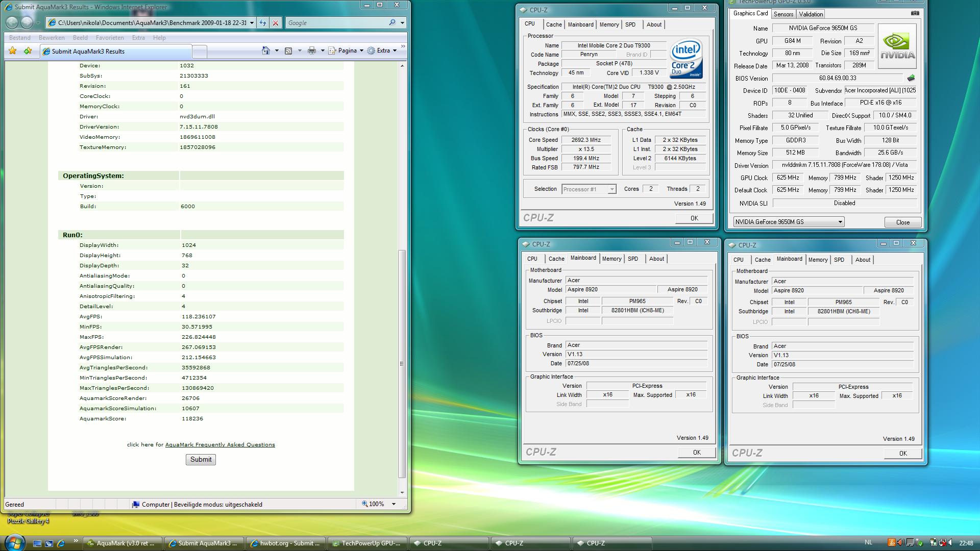The image size is (980, 551).
Task: Click the Add to Favorites star-plus icon
Action: (x=28, y=51)
